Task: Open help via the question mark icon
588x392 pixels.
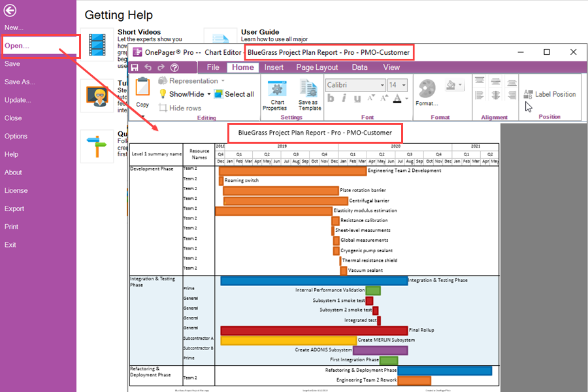Action: point(174,67)
